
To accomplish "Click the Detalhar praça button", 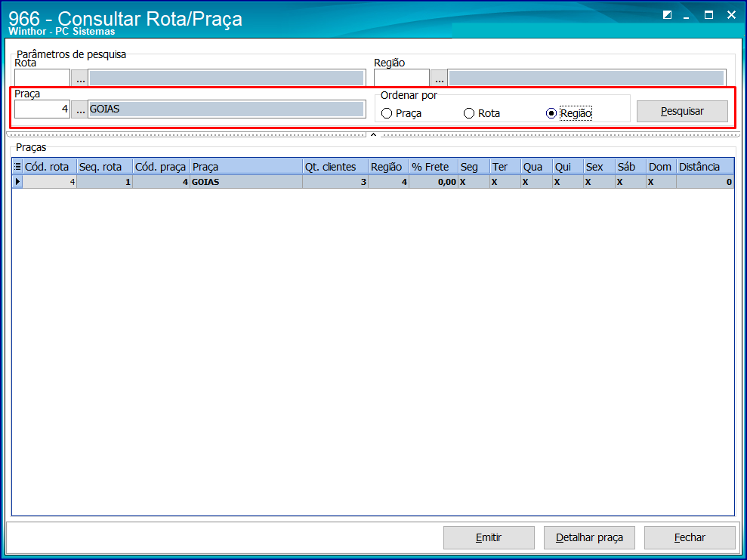I will click(589, 537).
